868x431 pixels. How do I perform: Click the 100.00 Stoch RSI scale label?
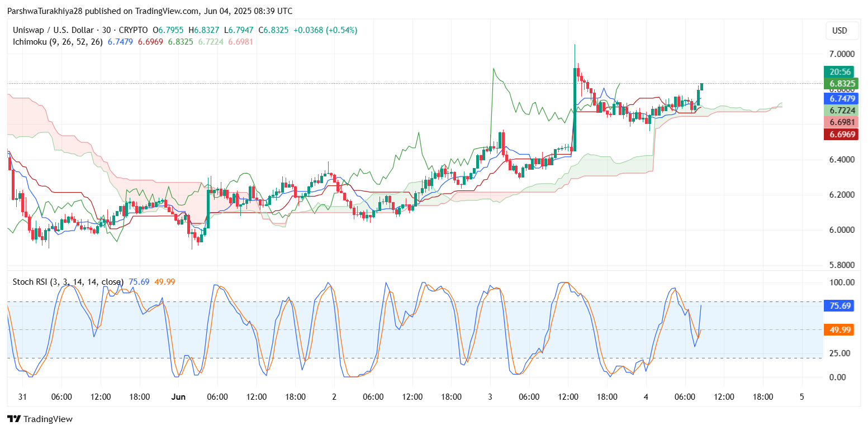(841, 282)
